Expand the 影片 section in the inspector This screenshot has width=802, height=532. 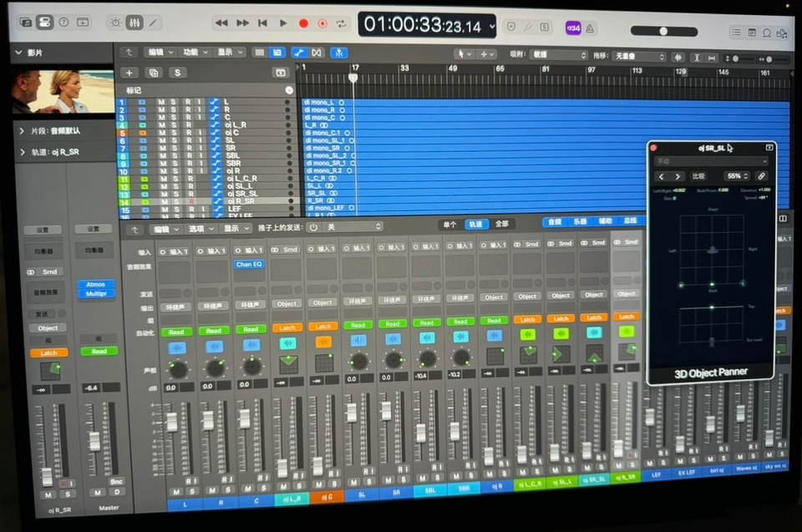(19, 52)
